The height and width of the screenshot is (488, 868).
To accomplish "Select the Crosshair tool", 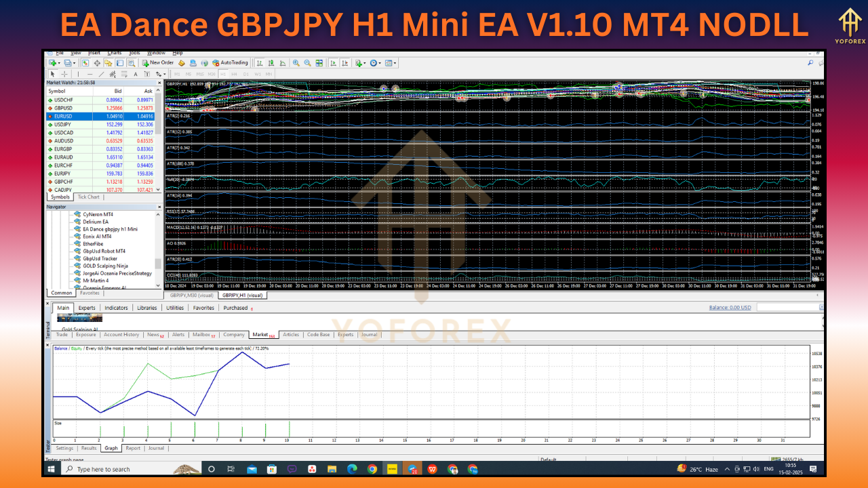I will 64,75.
